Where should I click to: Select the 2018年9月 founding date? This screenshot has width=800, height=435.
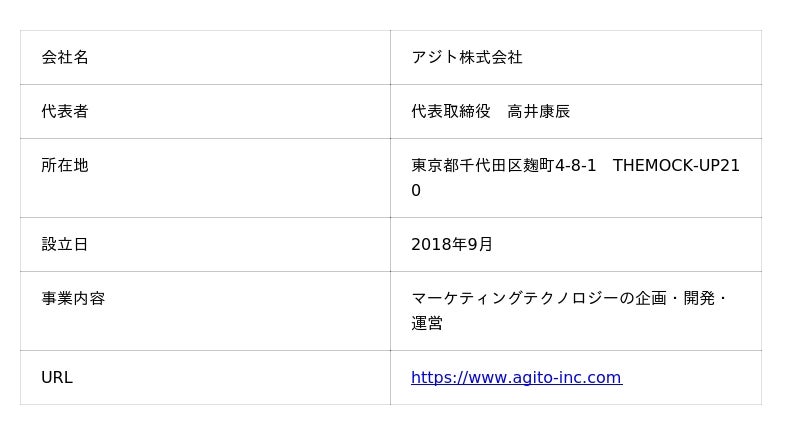(x=452, y=245)
